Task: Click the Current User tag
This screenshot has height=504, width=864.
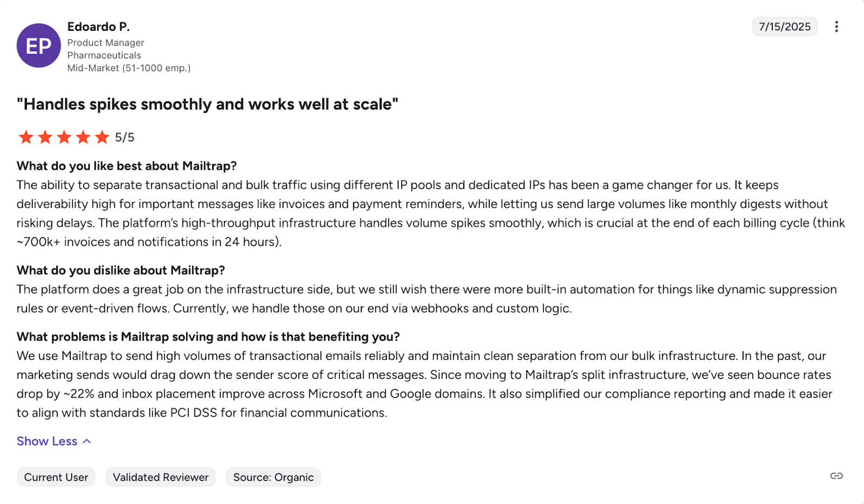Action: (56, 477)
